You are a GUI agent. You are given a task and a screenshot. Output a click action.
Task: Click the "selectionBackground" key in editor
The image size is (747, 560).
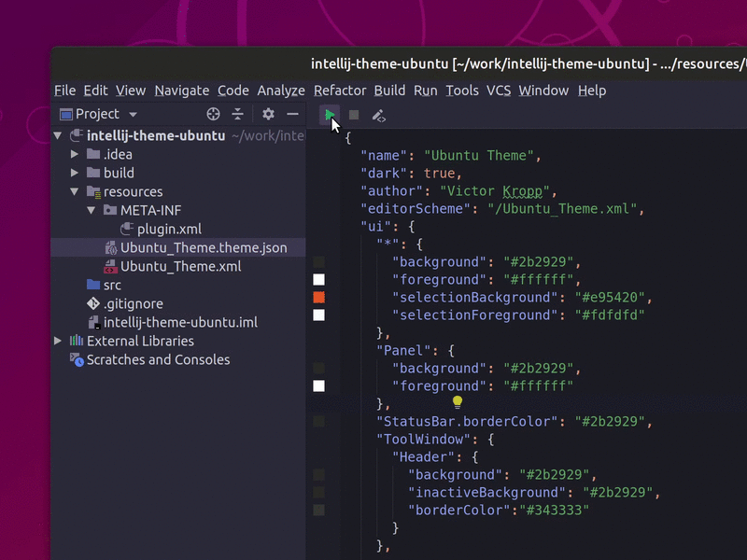tap(474, 298)
